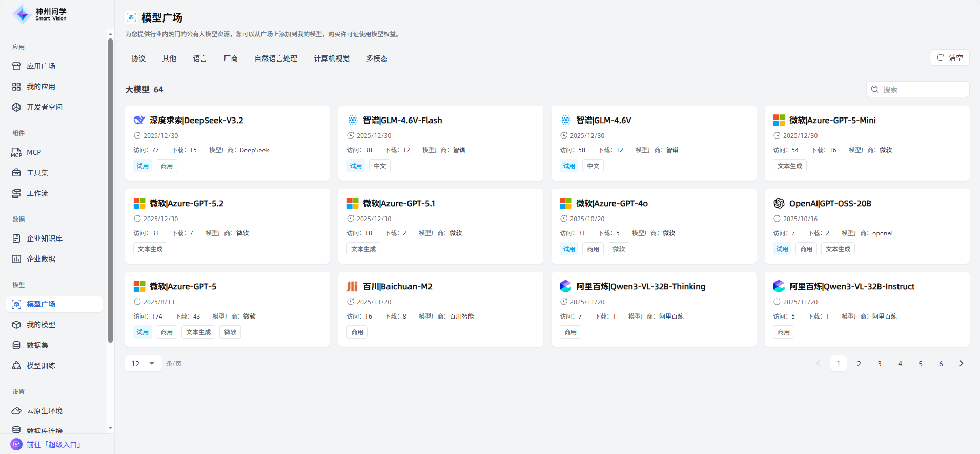This screenshot has width=980, height=454.
Task: Click the DeepSeek-V3.2 whale logo
Action: 139,120
